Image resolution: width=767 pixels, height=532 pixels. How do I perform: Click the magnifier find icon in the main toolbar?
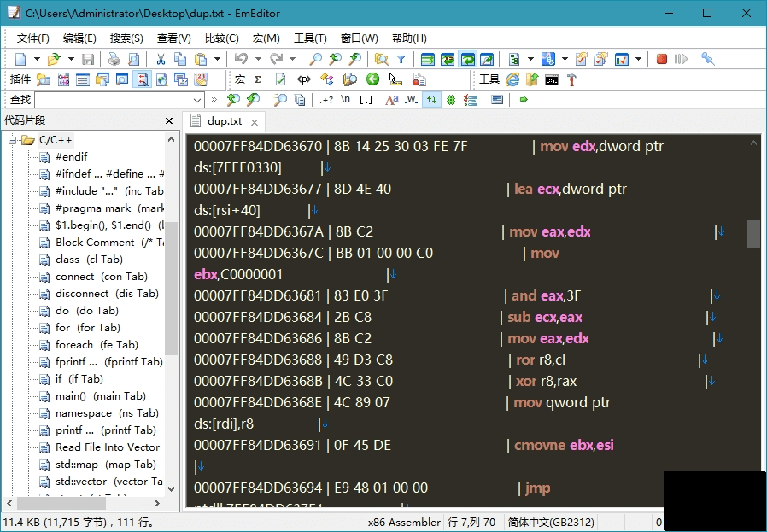coord(315,59)
